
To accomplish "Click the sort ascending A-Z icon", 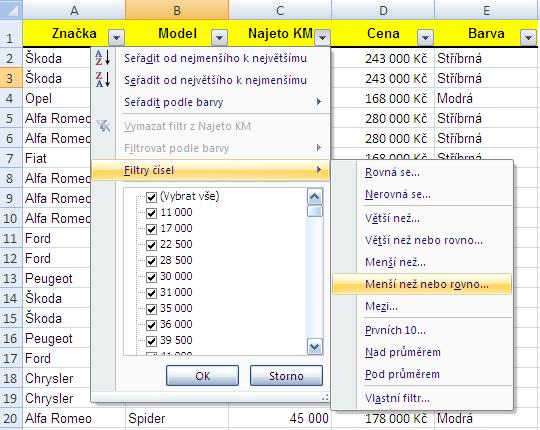I will 103,58.
